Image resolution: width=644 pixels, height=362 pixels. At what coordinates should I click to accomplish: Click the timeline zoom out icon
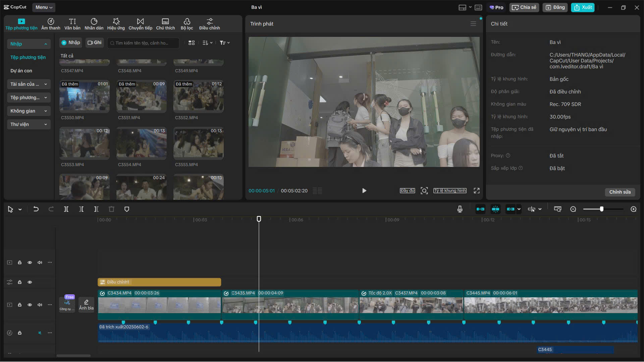click(x=573, y=209)
